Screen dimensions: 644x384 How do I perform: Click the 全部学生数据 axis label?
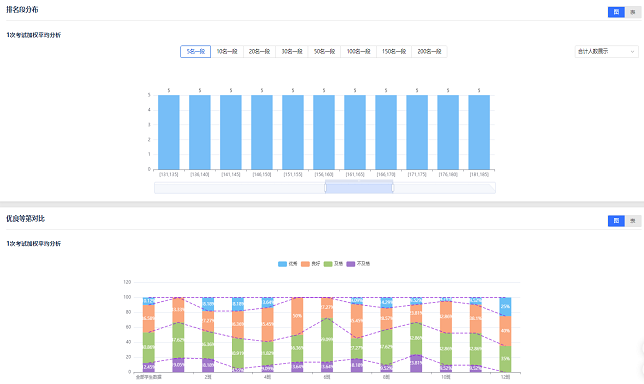(149, 377)
